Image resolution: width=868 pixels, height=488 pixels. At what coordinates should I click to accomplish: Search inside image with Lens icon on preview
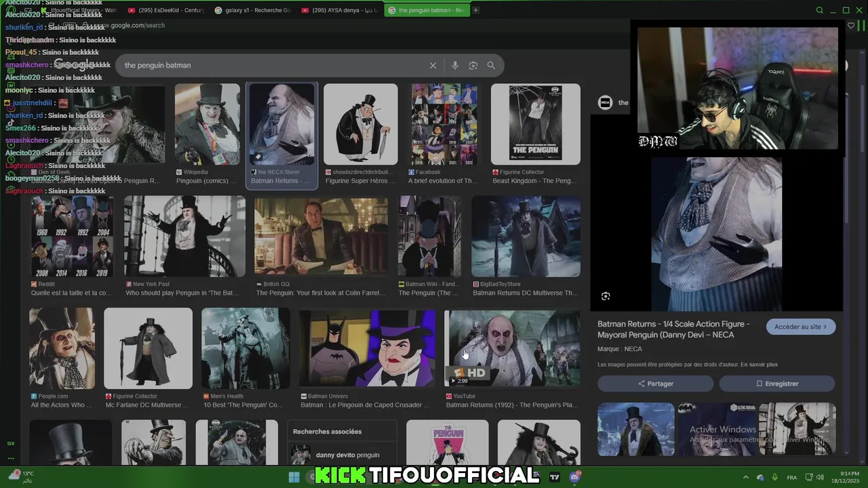(x=606, y=296)
